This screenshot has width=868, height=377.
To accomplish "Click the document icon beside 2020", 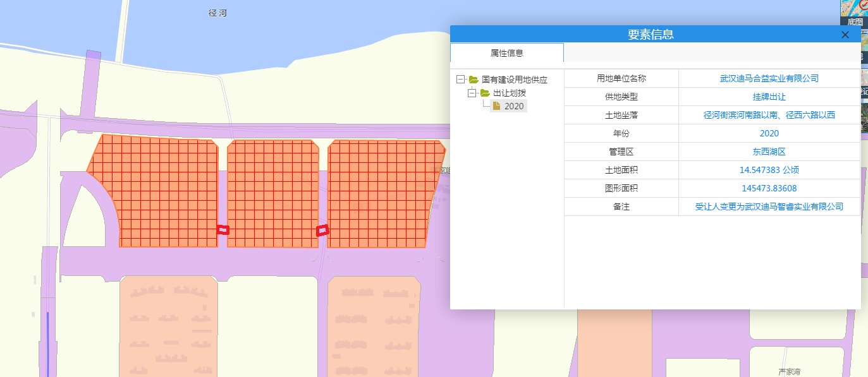I will 497,106.
